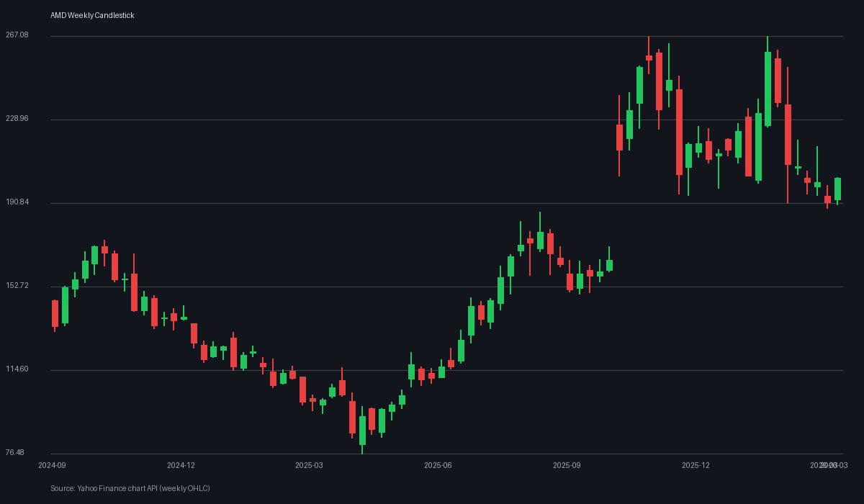Select the 2024-12 date axis label
864x504 pixels.
coord(182,465)
